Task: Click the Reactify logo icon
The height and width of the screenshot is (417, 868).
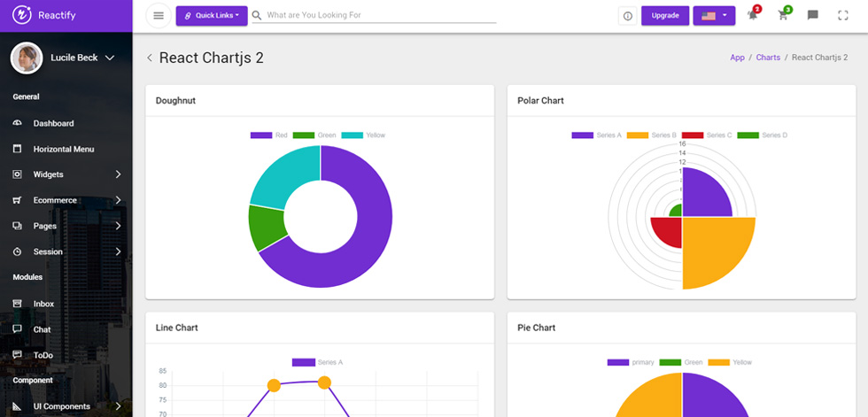Action: 22,15
